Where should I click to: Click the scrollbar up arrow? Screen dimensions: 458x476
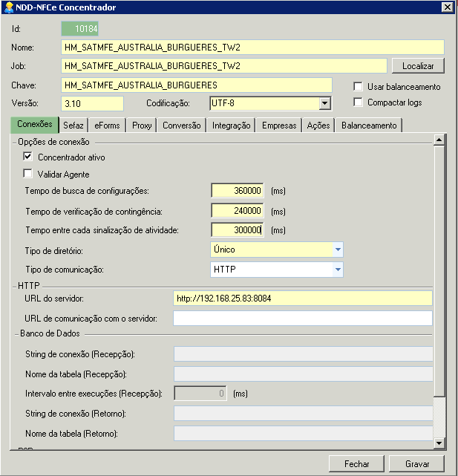(x=439, y=140)
